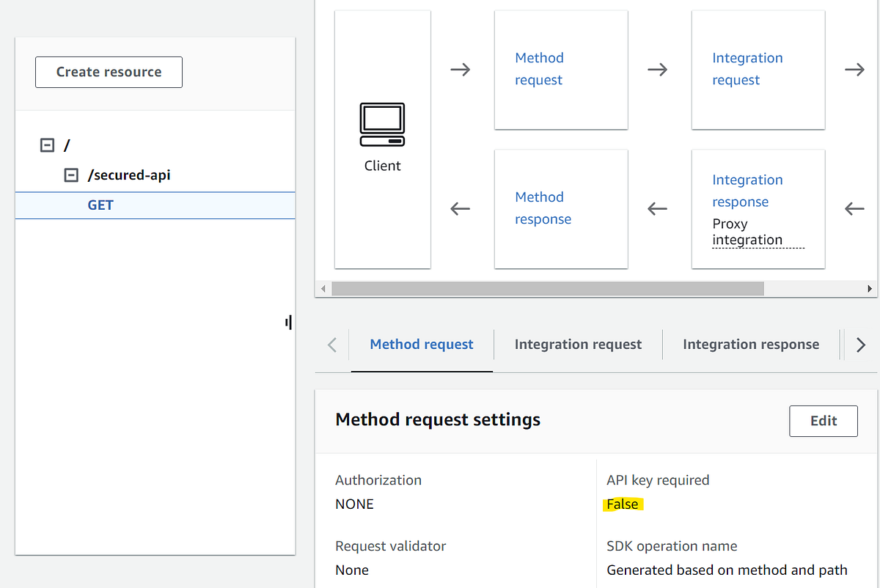Image resolution: width=880 pixels, height=588 pixels.
Task: Collapse the root / resource node
Action: click(x=45, y=144)
